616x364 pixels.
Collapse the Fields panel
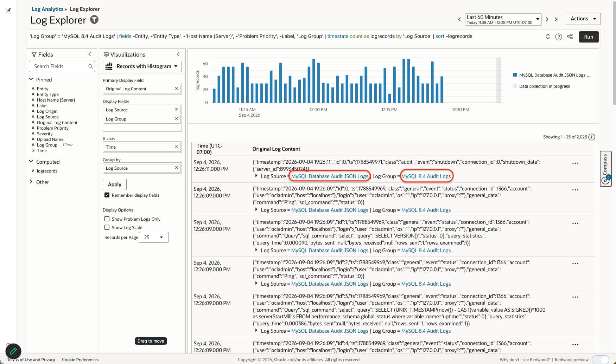(90, 54)
